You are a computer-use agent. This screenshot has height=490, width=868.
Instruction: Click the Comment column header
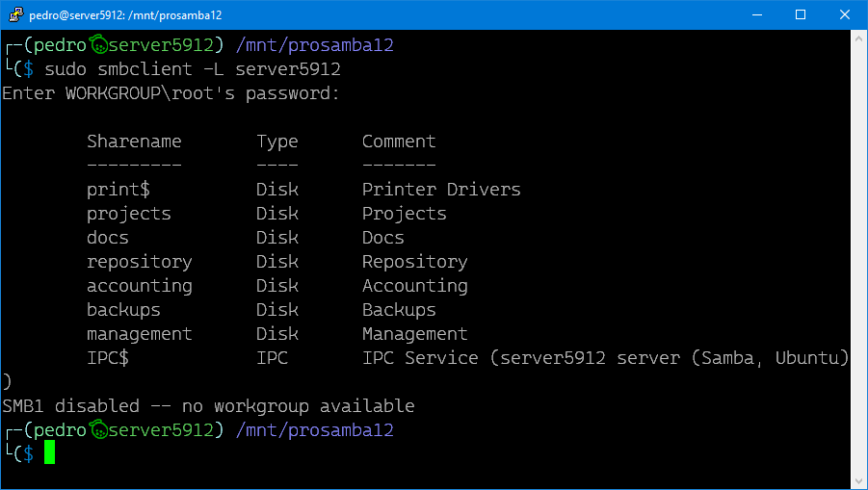[399, 142]
